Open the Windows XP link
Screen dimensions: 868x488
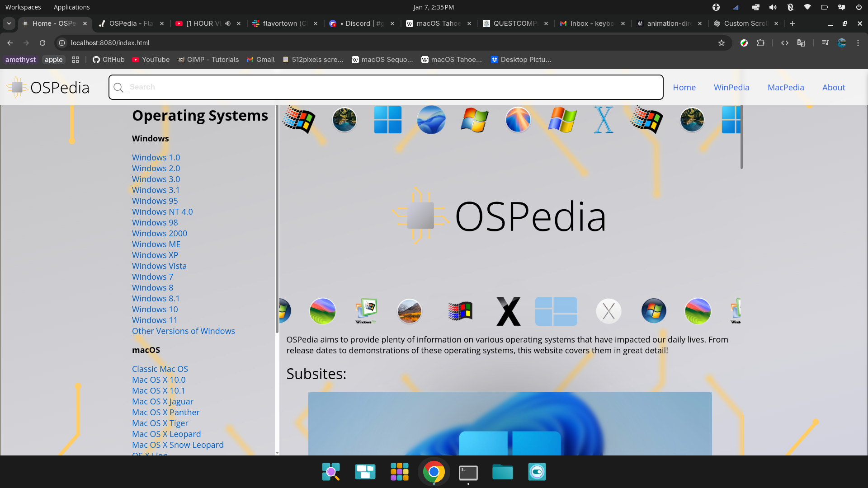click(x=155, y=255)
